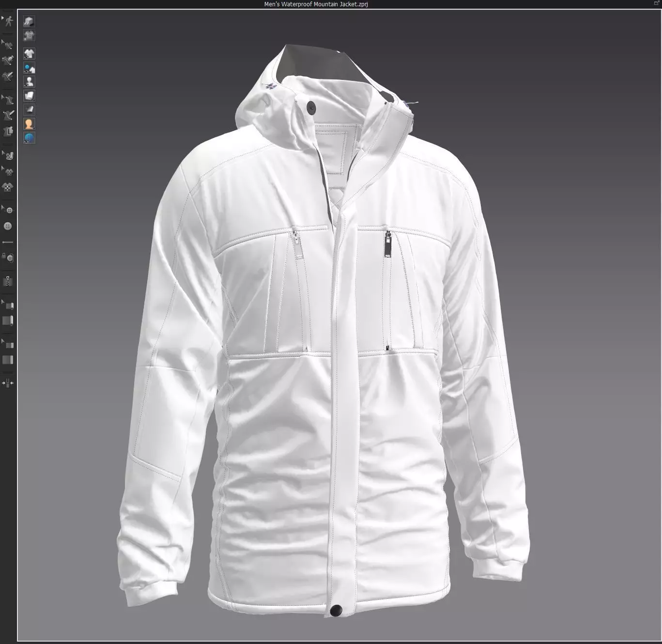
Task: Select the Zipper tool
Action: [8, 281]
